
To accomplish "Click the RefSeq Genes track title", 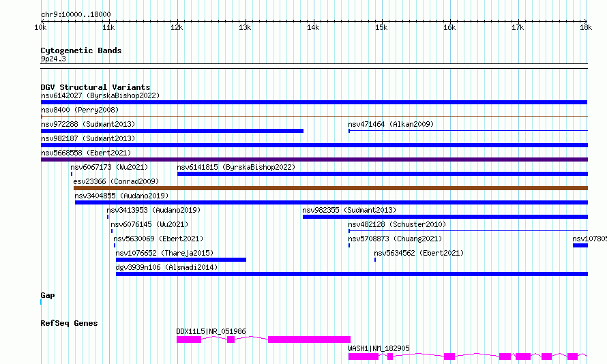I will click(x=69, y=323).
